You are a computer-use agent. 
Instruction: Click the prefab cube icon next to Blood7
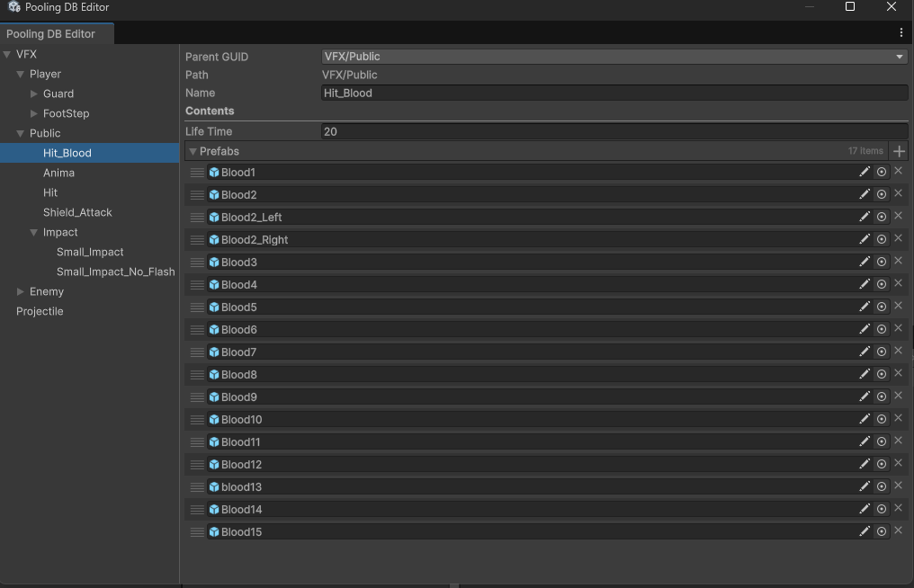214,352
